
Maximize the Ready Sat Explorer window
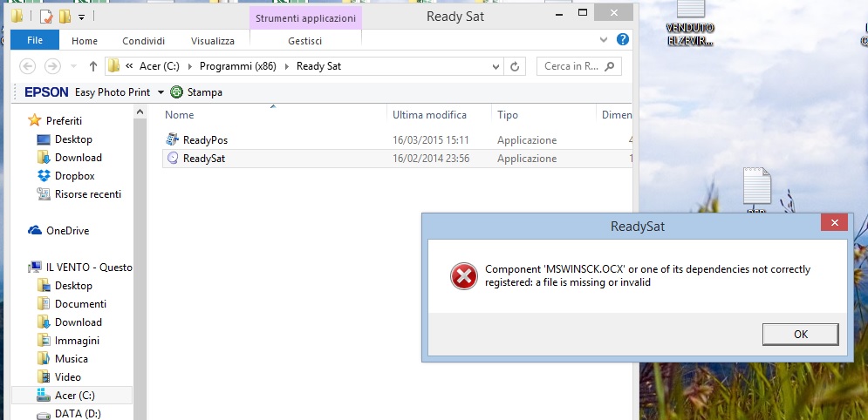pyautogui.click(x=583, y=12)
